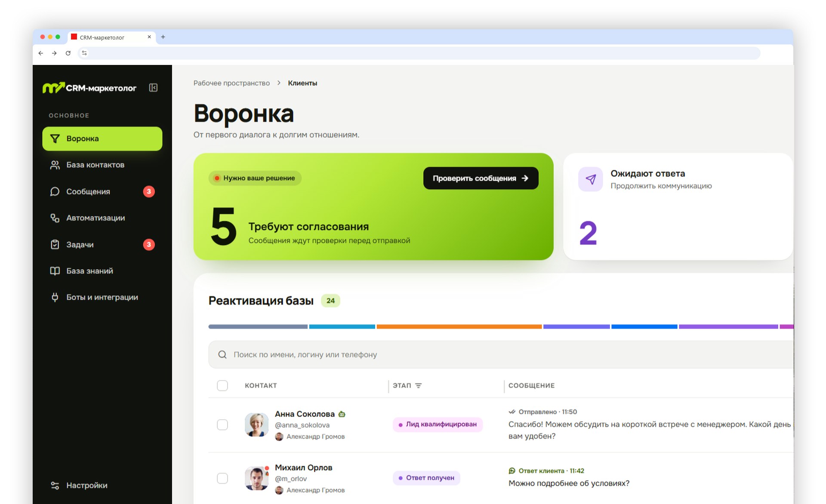Click the magnifier icon in the search box
826x504 pixels.
tap(222, 355)
